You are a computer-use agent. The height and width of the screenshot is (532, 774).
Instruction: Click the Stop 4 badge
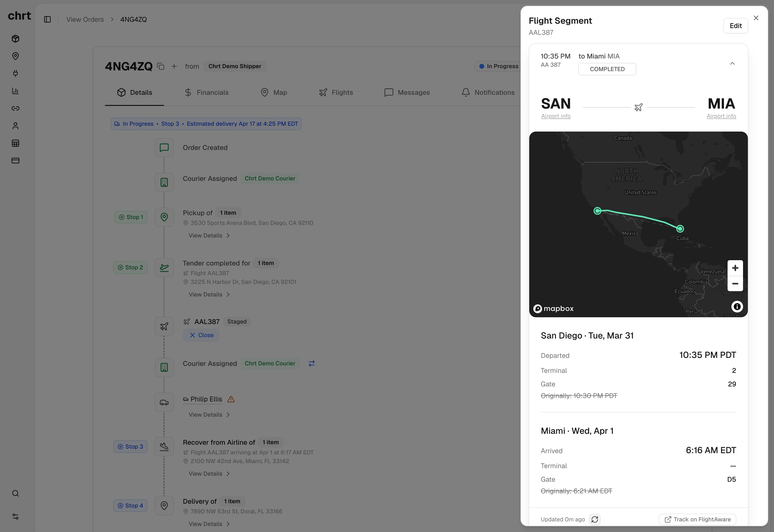click(130, 505)
